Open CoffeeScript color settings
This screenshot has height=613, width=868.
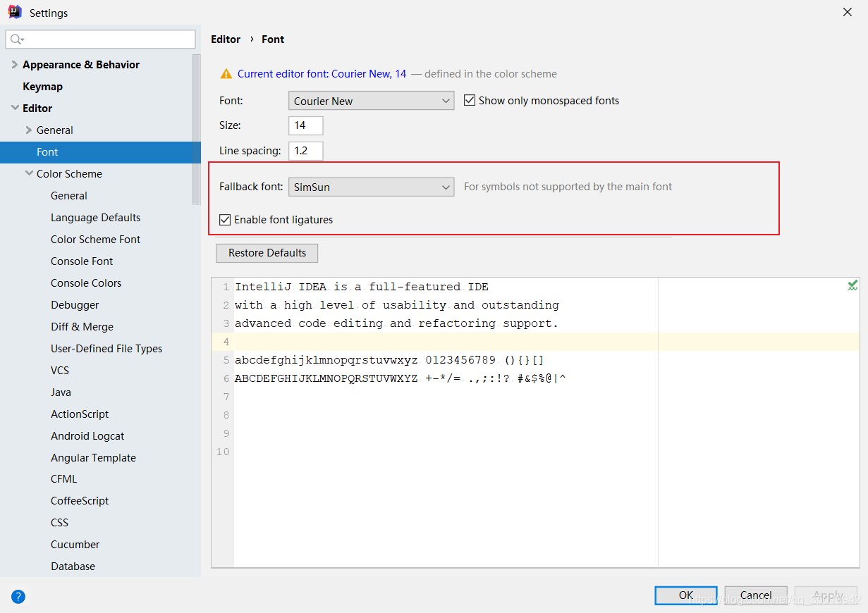click(80, 501)
